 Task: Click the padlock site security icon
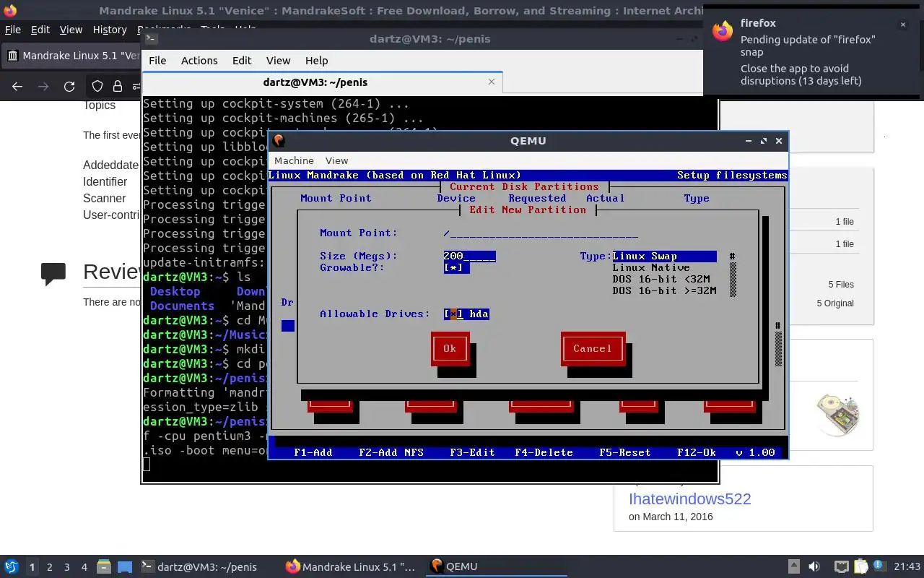pos(118,87)
